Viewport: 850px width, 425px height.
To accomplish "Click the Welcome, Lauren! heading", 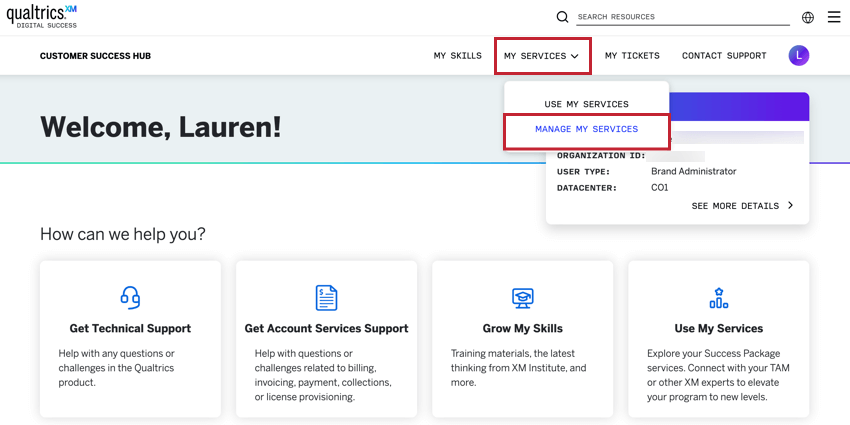I will click(161, 127).
